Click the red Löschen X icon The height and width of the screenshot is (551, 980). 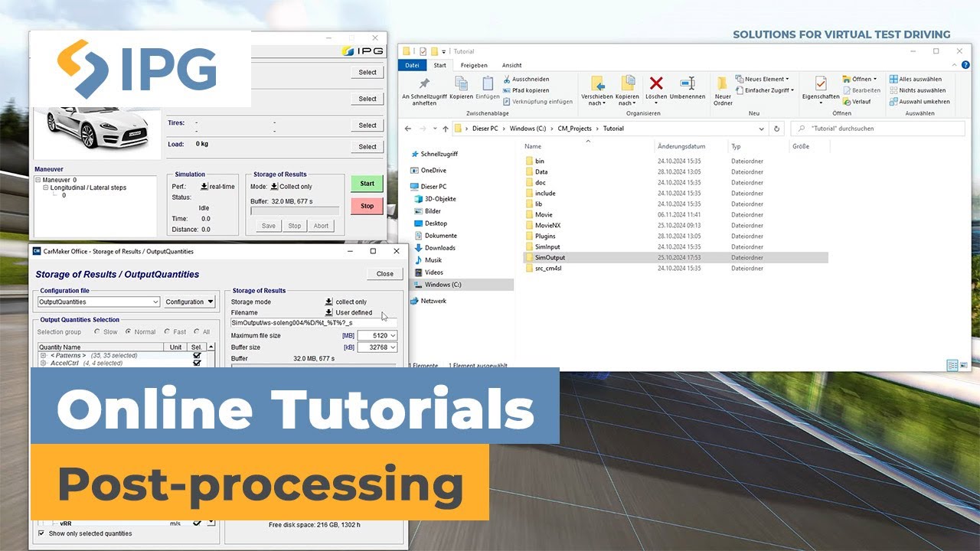point(656,83)
